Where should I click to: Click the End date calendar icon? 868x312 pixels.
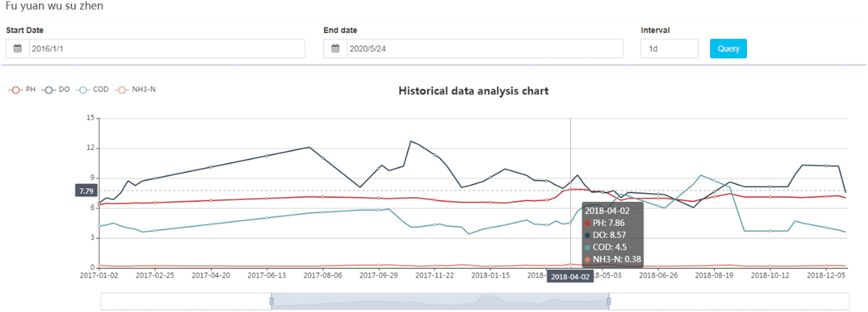tap(335, 49)
